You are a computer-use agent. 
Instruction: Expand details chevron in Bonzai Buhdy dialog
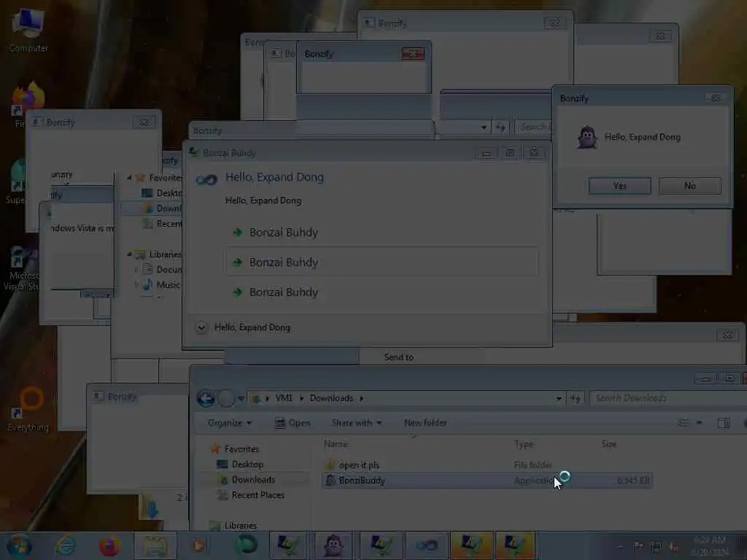point(201,327)
